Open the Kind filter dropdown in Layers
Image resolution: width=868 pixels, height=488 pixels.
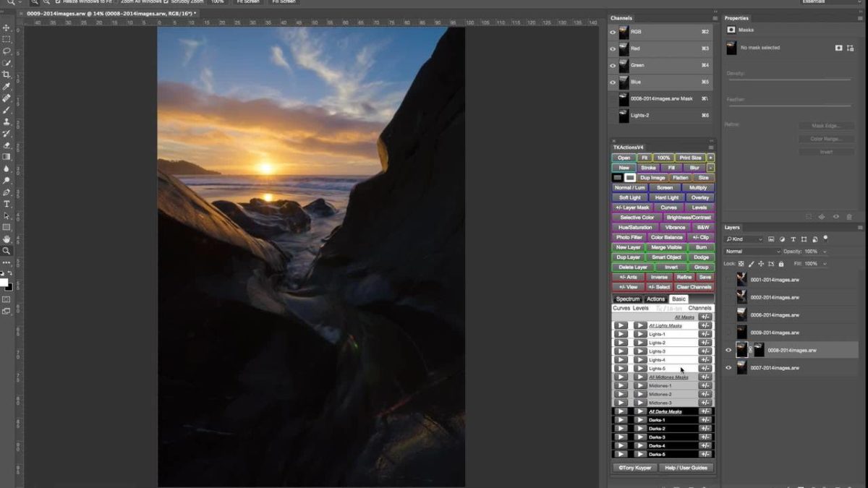[x=745, y=239]
